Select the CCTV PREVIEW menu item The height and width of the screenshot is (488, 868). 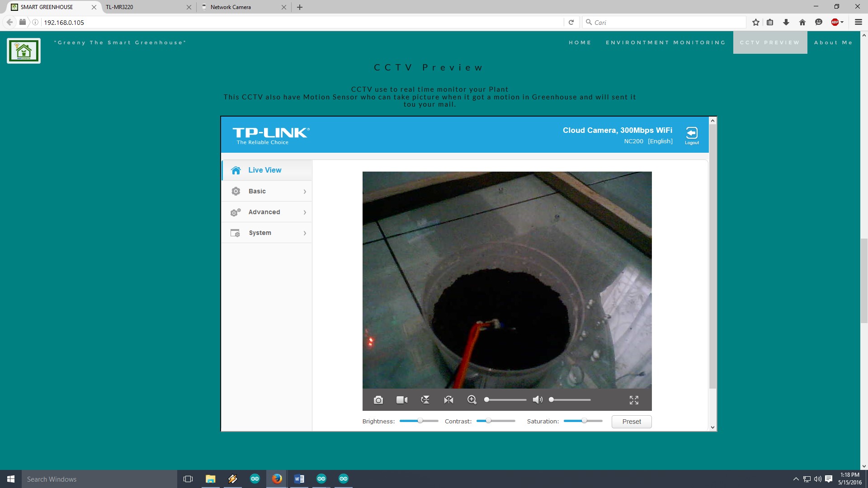pyautogui.click(x=770, y=42)
